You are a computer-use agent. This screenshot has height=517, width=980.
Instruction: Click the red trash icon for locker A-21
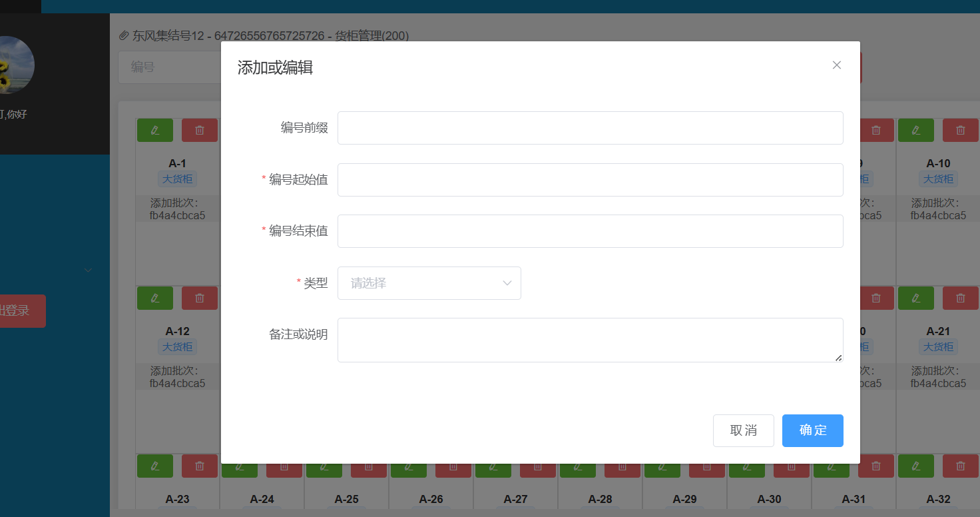coord(961,298)
